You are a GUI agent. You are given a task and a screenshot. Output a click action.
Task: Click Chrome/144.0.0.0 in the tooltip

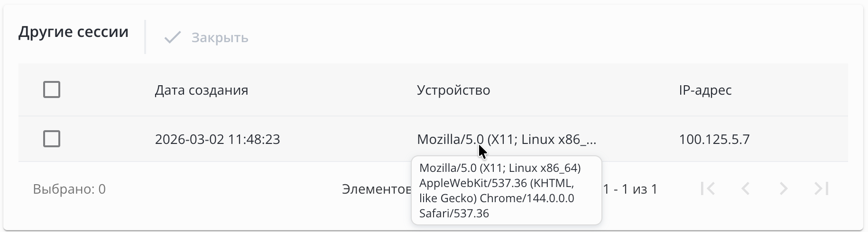527,198
